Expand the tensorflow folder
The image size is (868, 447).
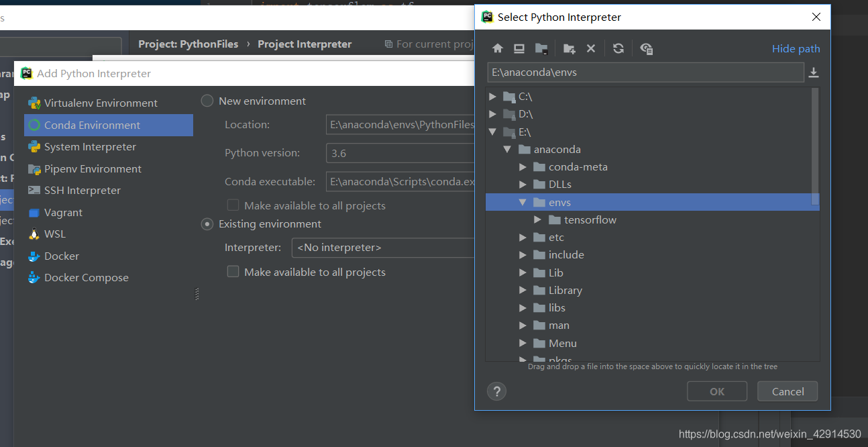click(x=538, y=219)
